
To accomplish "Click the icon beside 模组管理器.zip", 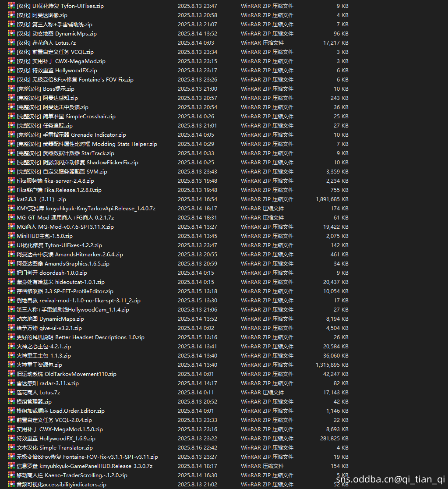I will pyautogui.click(x=11, y=401).
